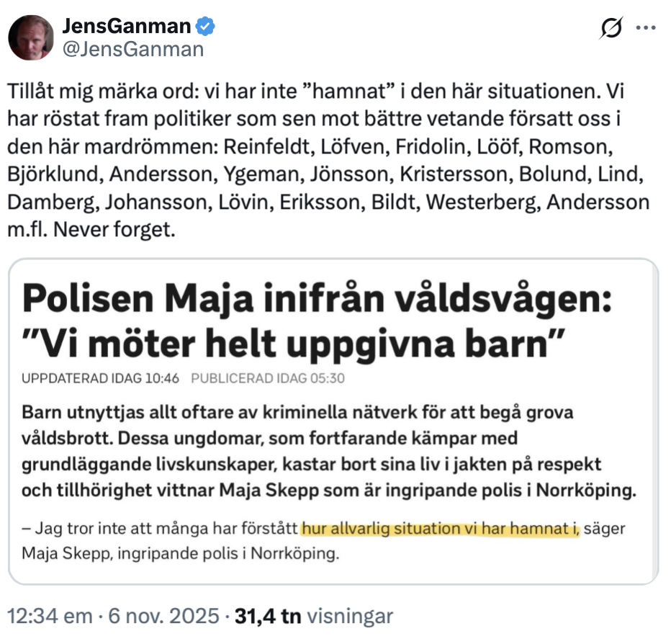The width and height of the screenshot is (671, 644).
Task: Open the embedded article screenshot image
Action: coord(333,421)
